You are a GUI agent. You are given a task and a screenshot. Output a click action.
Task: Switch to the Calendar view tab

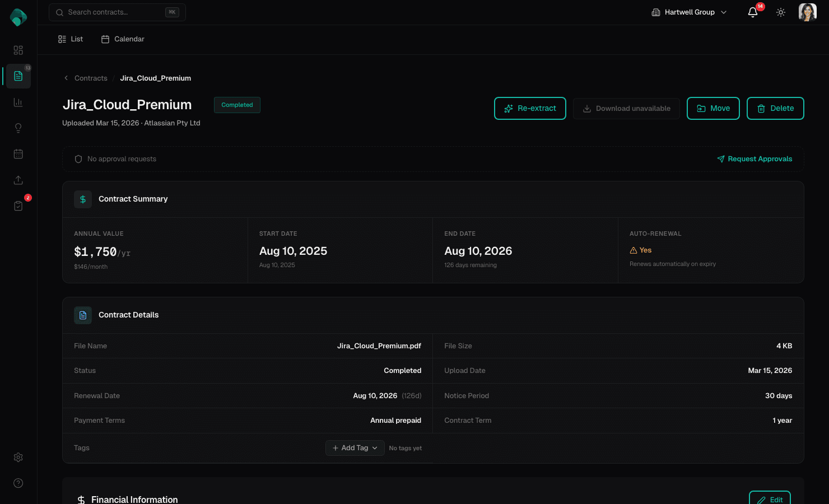click(122, 39)
